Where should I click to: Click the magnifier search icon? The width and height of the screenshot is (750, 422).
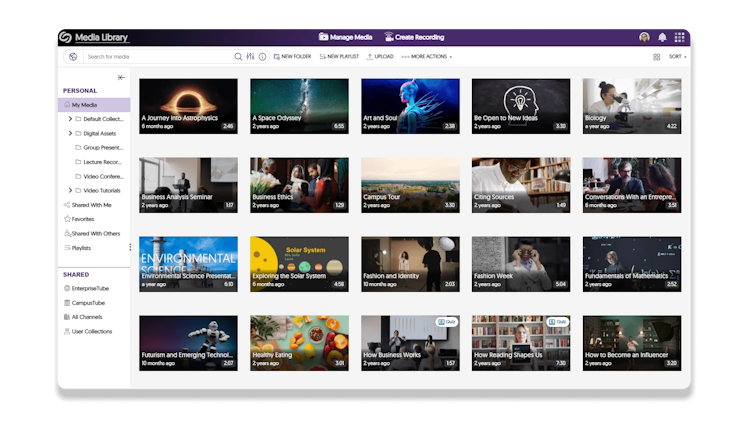click(238, 56)
